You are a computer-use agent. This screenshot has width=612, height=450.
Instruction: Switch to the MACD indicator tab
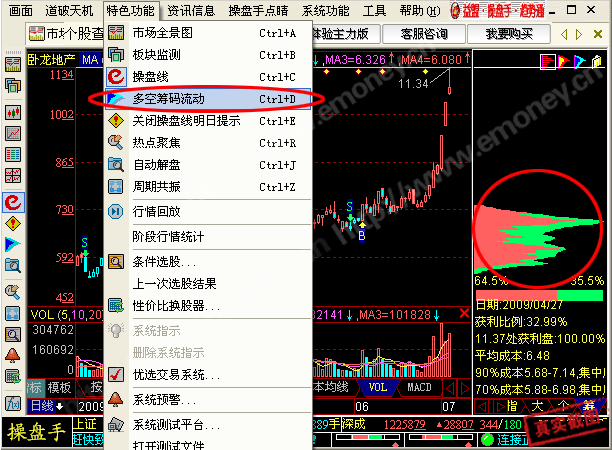tap(418, 387)
